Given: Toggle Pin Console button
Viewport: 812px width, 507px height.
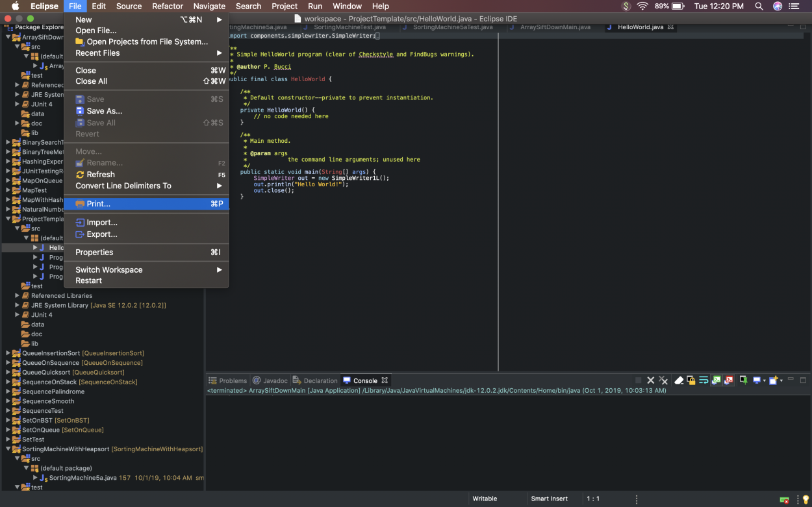Looking at the screenshot, I should point(743,380).
